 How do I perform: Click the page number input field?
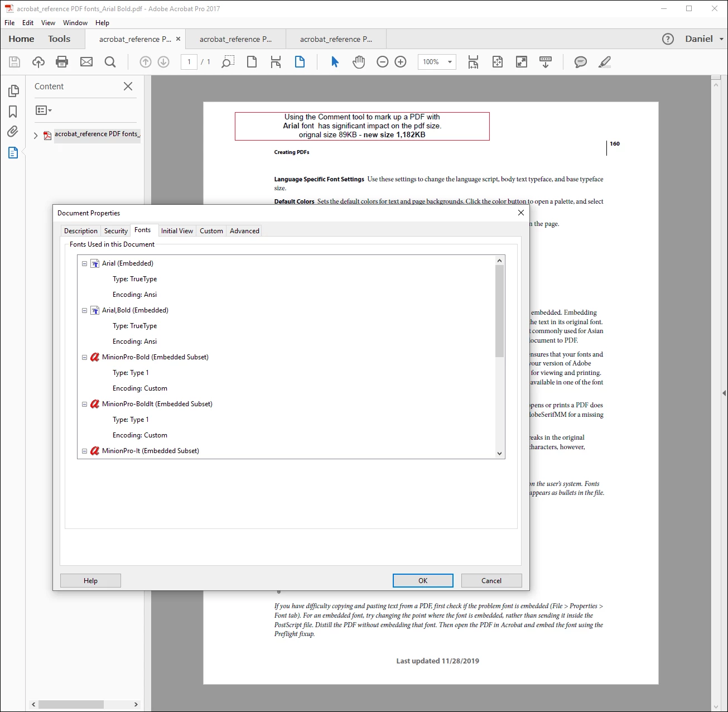point(189,62)
